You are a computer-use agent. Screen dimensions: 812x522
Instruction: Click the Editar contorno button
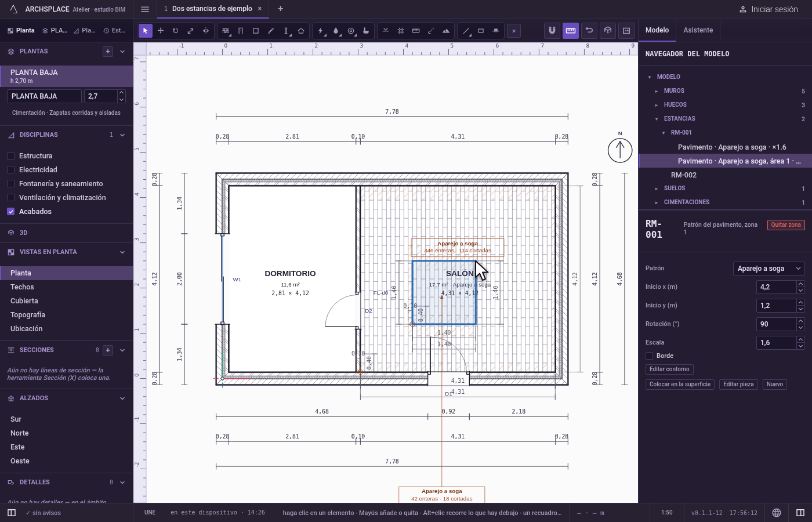pos(669,369)
